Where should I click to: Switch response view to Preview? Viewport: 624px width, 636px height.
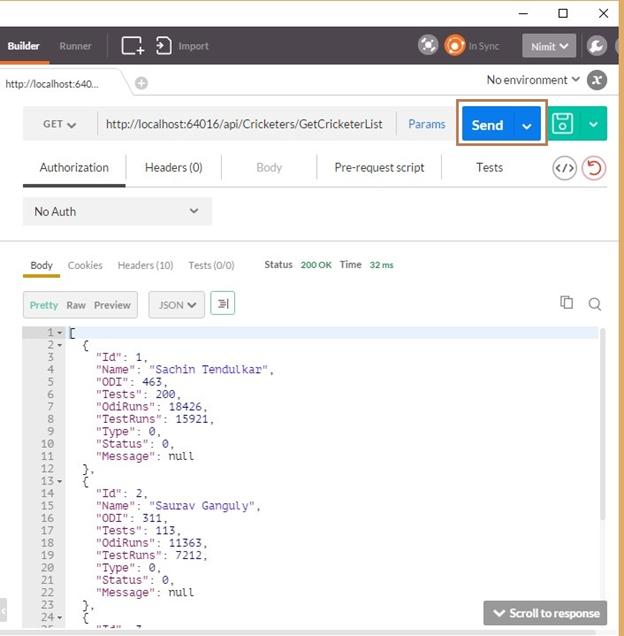coord(112,305)
